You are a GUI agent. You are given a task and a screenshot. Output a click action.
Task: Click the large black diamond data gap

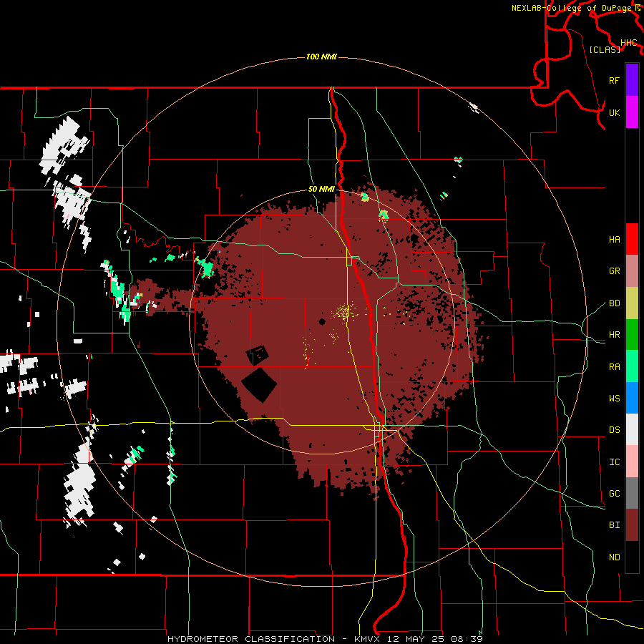click(259, 385)
